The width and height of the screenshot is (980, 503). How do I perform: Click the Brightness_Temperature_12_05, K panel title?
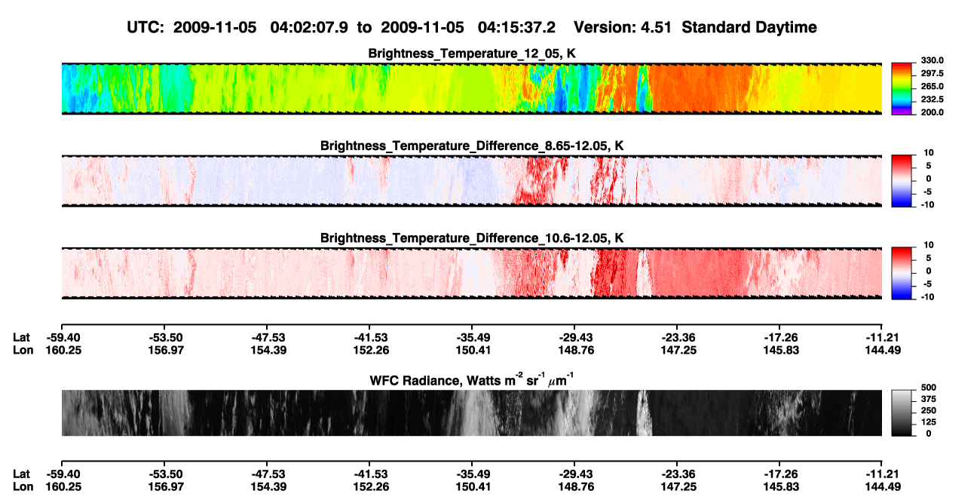[x=472, y=54]
